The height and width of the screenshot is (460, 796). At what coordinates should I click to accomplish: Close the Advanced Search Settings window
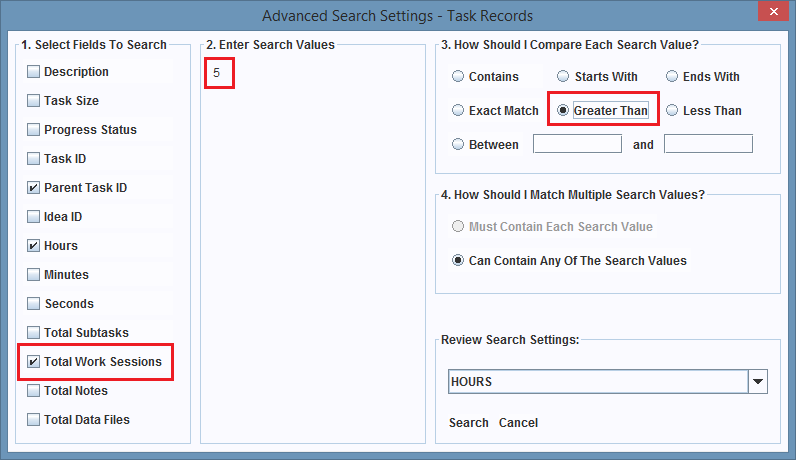pyautogui.click(x=769, y=14)
